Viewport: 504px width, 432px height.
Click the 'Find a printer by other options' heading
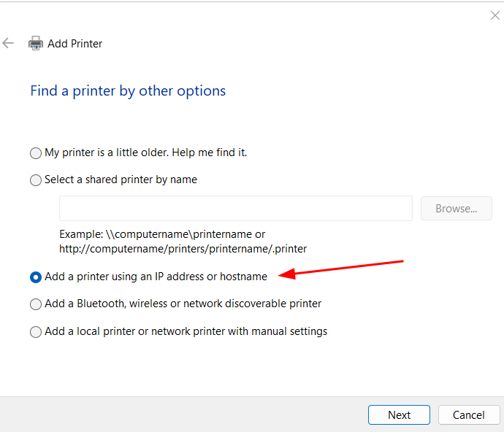(x=128, y=90)
